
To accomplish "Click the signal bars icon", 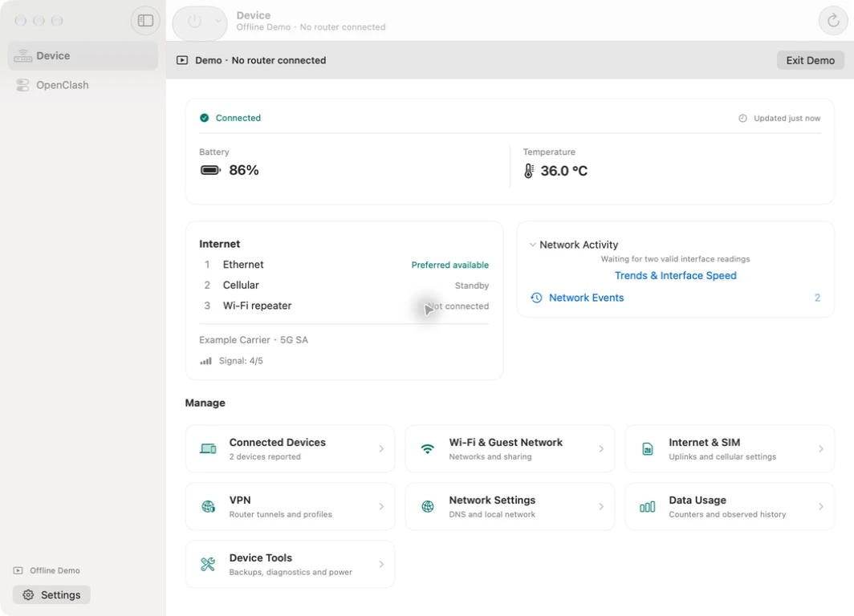I will click(205, 361).
